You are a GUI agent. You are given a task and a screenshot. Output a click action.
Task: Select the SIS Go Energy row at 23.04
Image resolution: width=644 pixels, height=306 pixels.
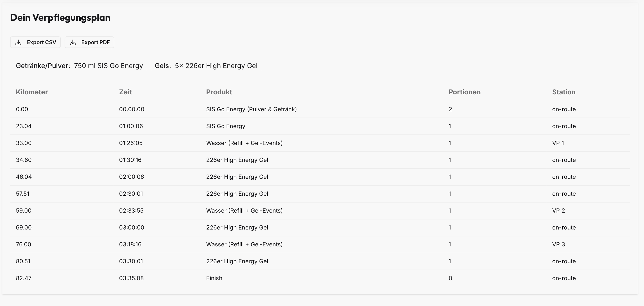pos(226,126)
